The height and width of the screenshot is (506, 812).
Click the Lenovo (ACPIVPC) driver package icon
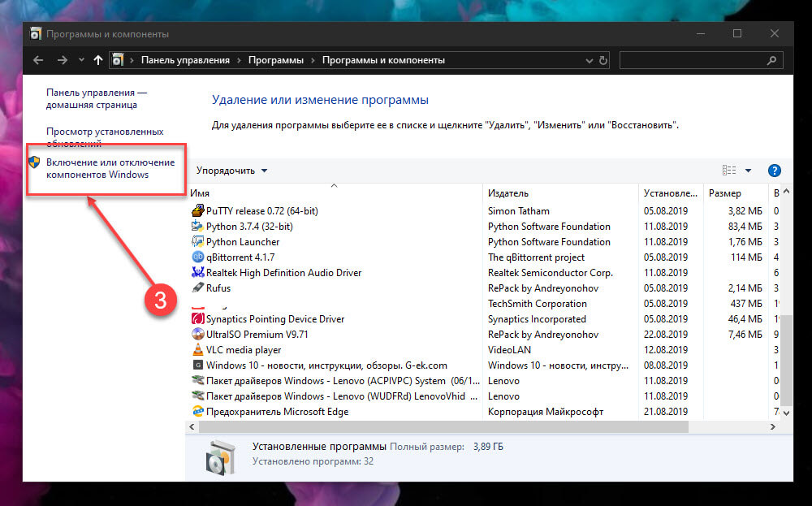click(198, 380)
